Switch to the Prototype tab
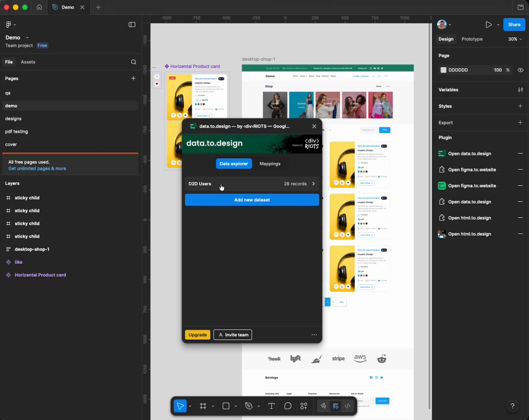 tap(472, 39)
